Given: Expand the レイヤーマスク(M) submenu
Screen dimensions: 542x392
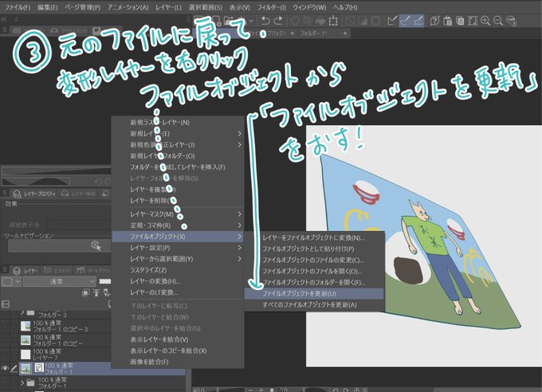Looking at the screenshot, I should (x=178, y=214).
